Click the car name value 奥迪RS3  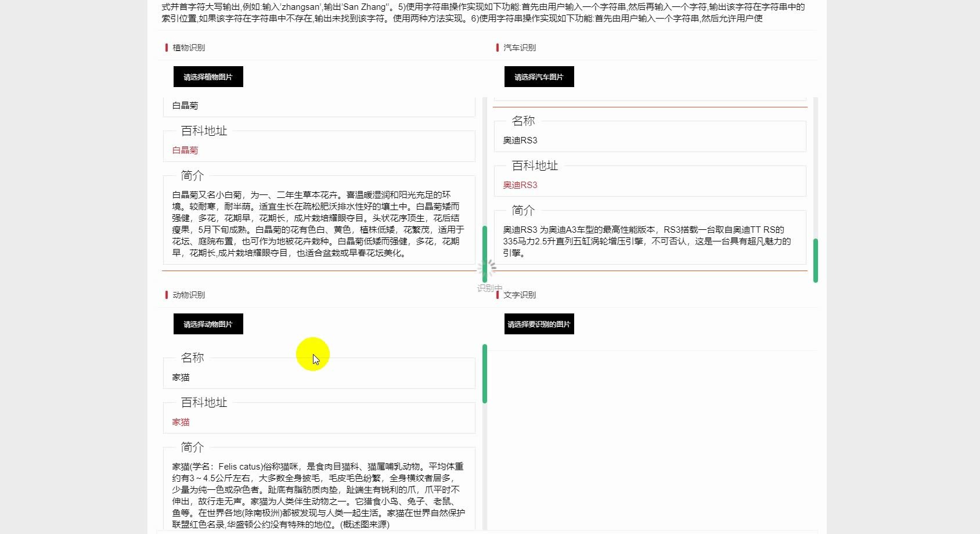tap(520, 140)
